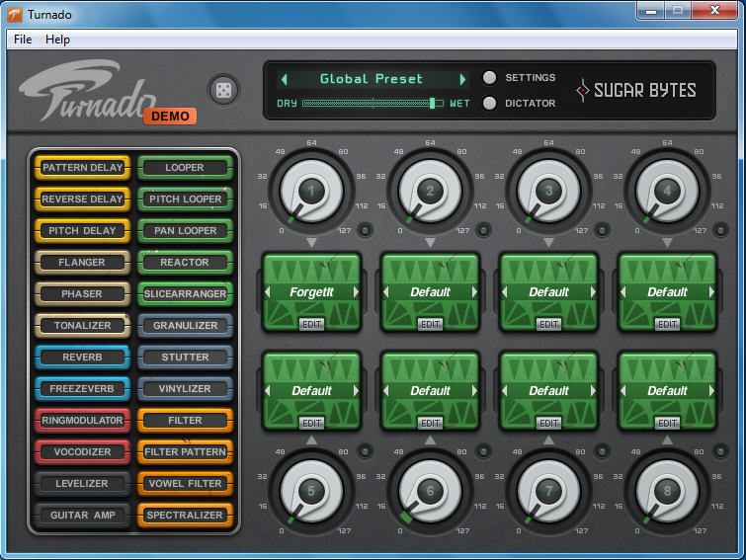Screen dimensions: 746x560
Task: Select the LEVELIZER effect
Action: 82,484
